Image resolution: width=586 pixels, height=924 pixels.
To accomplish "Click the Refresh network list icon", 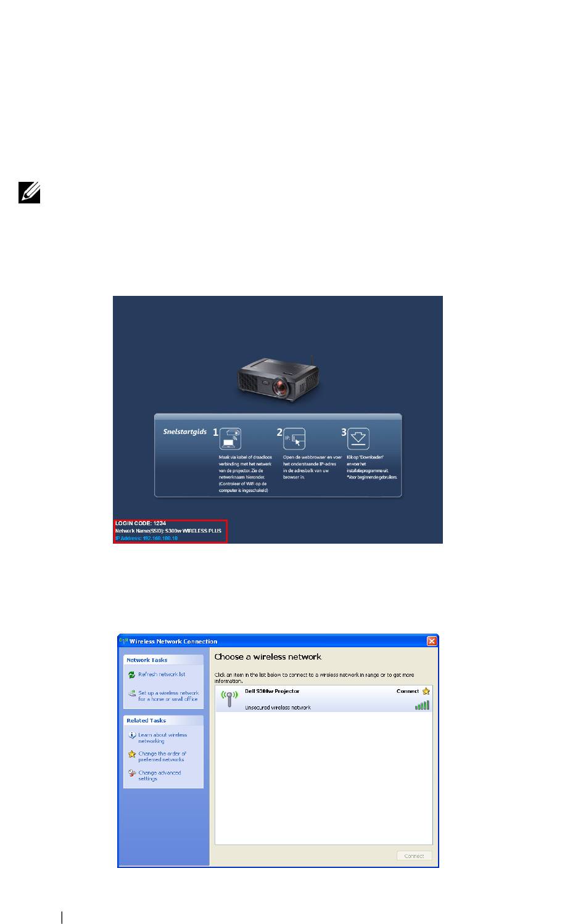I will [x=131, y=675].
